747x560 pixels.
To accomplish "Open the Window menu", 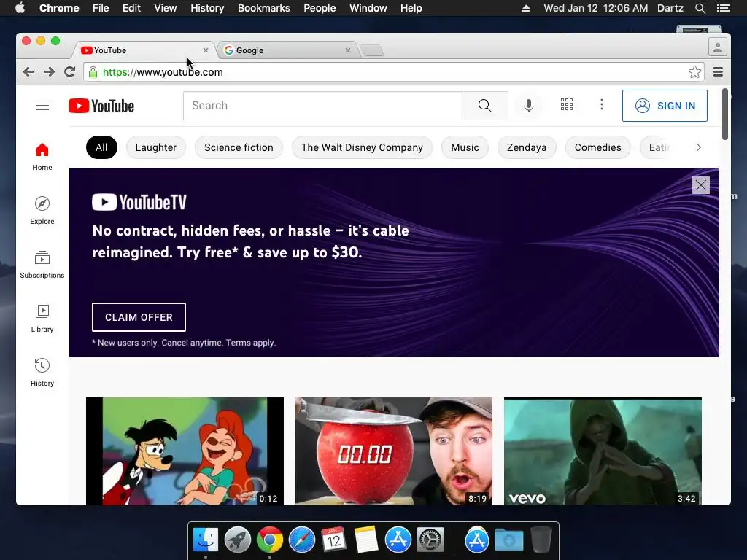I will pyautogui.click(x=368, y=8).
